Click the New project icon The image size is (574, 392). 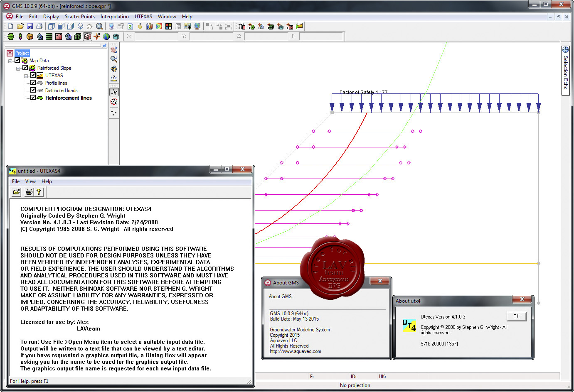point(11,26)
